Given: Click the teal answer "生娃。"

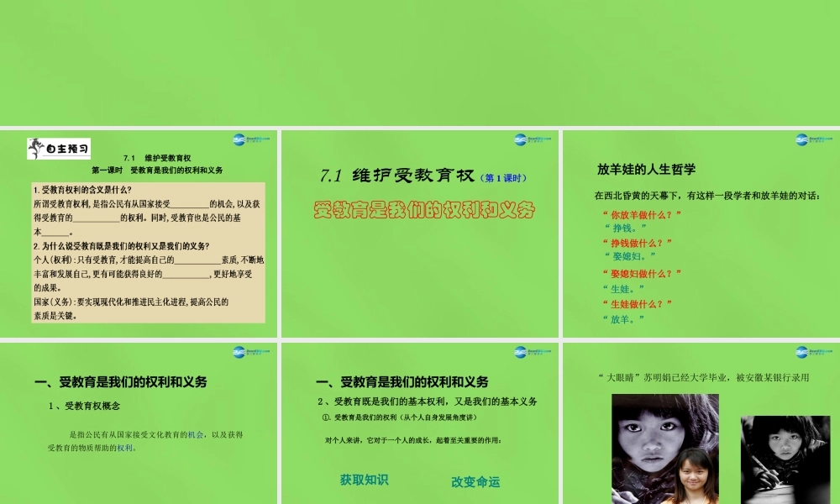Looking at the screenshot, I should [623, 289].
